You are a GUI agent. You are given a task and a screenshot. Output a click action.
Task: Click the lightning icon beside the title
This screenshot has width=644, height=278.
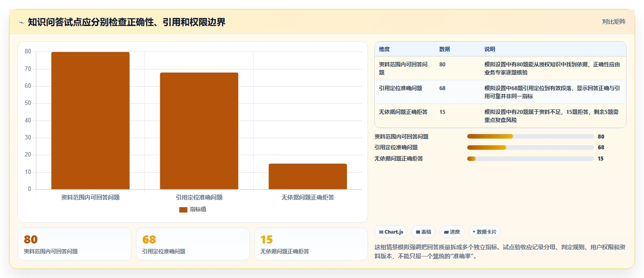[21, 22]
